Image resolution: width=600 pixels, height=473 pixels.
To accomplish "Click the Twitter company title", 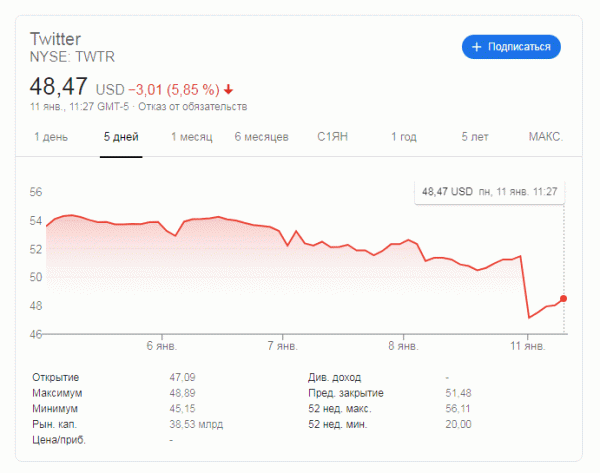I will [x=56, y=38].
